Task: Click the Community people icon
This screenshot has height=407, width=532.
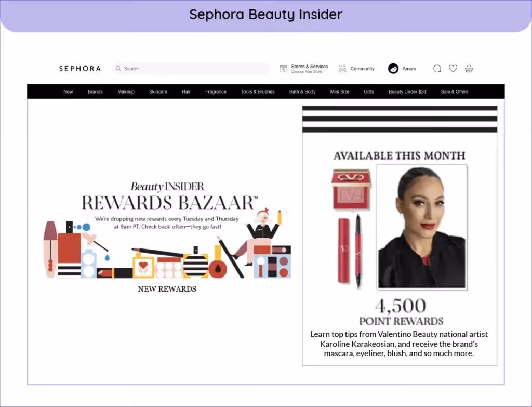Action: (x=342, y=69)
